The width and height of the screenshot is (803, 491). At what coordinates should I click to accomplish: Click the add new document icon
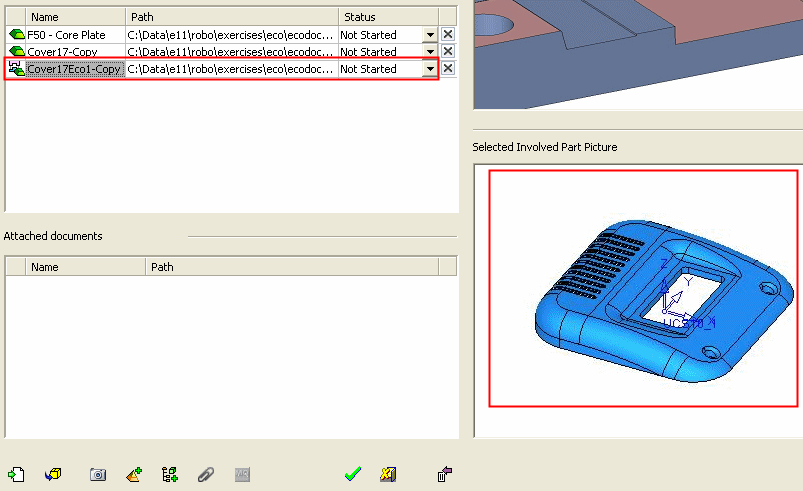(x=15, y=474)
